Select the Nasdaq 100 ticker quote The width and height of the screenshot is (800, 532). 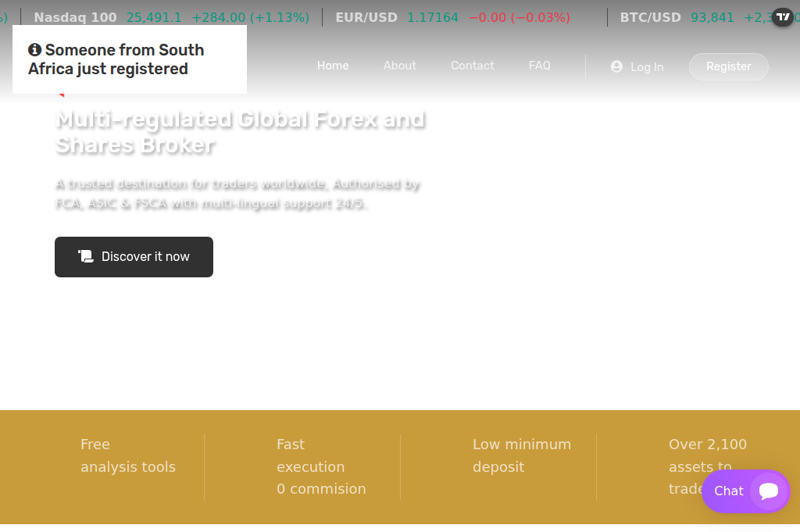click(x=172, y=17)
